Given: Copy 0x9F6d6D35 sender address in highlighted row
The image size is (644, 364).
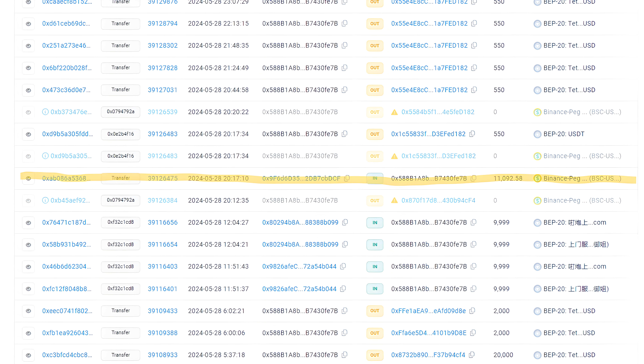Looking at the screenshot, I should coord(347,178).
